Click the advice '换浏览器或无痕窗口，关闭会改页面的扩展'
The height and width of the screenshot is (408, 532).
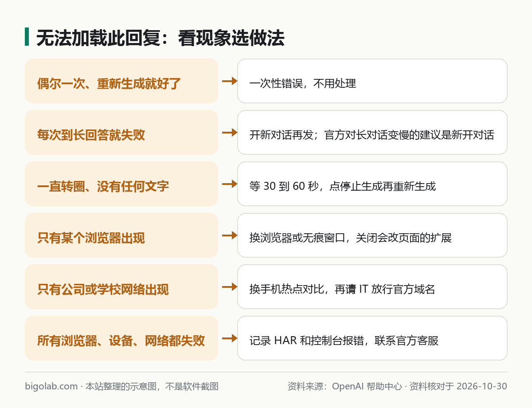pyautogui.click(x=372, y=235)
